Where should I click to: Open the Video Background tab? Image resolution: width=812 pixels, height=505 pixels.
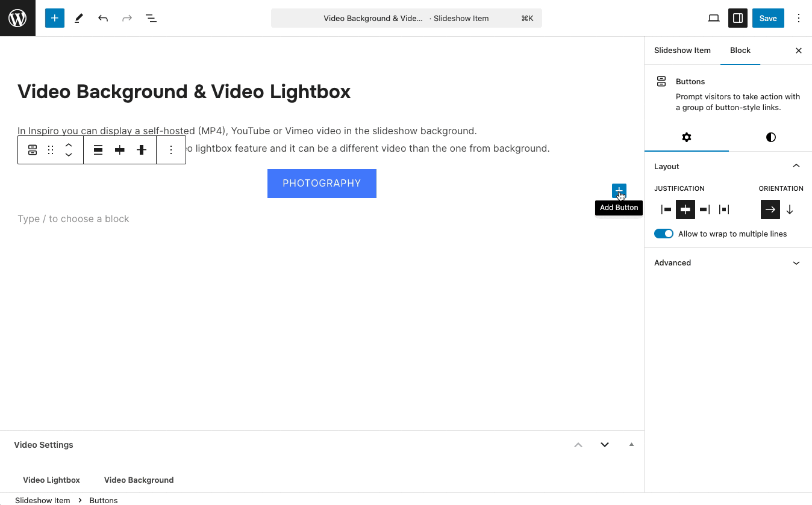pyautogui.click(x=139, y=480)
